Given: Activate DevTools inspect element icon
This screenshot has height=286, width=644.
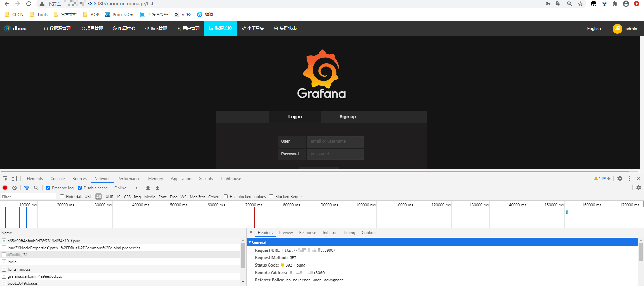Looking at the screenshot, I should tap(5, 178).
